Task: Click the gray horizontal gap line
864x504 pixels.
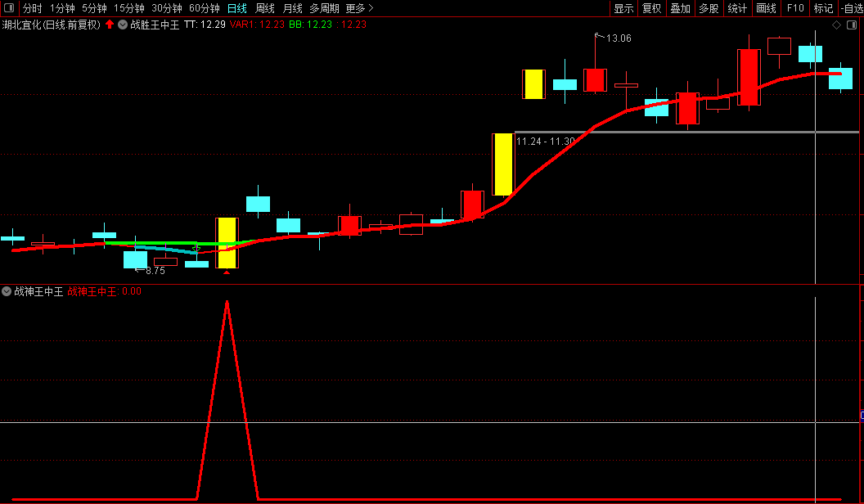Action: [x=686, y=133]
